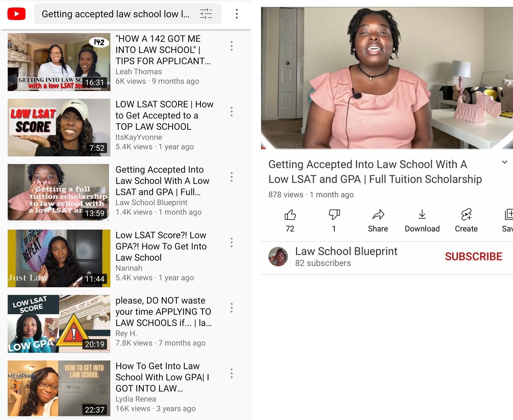Click channel name ItsKayYvonne
513x420 pixels.
click(x=139, y=137)
